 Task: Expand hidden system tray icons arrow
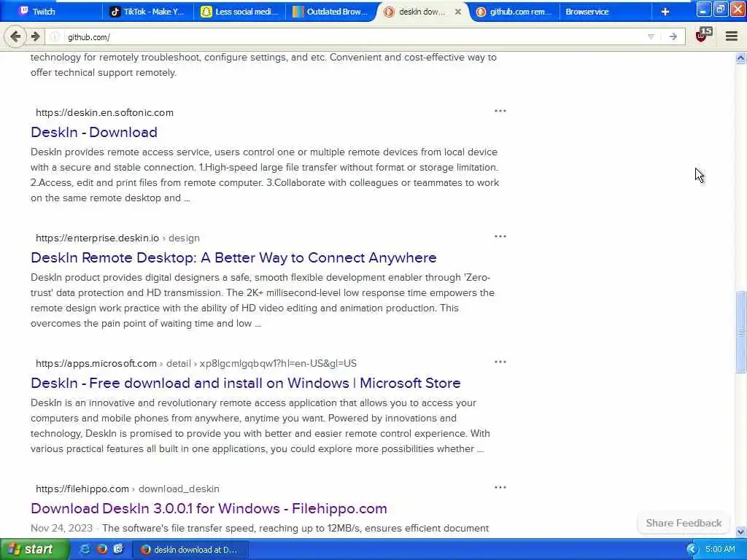[x=692, y=550]
